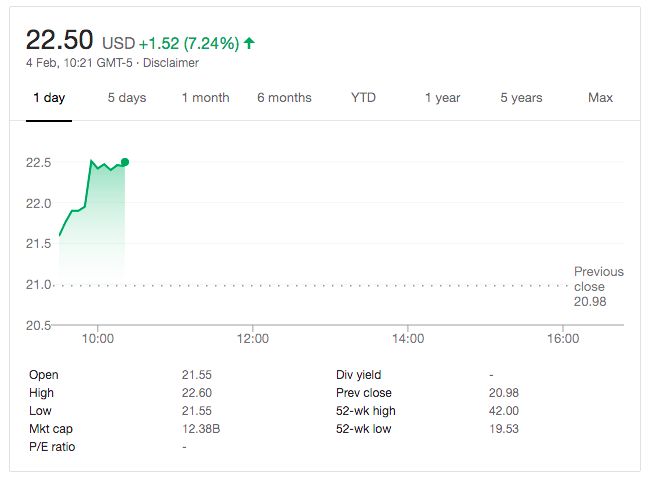The width and height of the screenshot is (651, 480).
Task: Select the 1 day tab
Action: [x=49, y=98]
